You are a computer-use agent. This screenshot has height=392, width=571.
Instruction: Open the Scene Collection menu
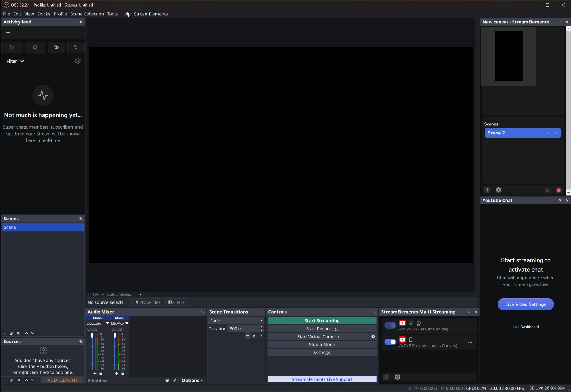pyautogui.click(x=87, y=14)
